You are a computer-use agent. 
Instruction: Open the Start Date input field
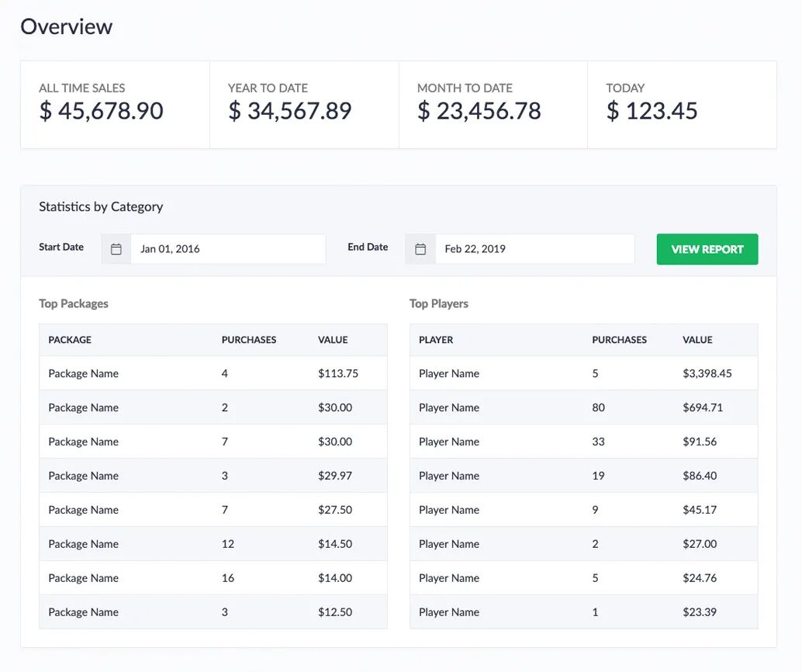point(227,249)
